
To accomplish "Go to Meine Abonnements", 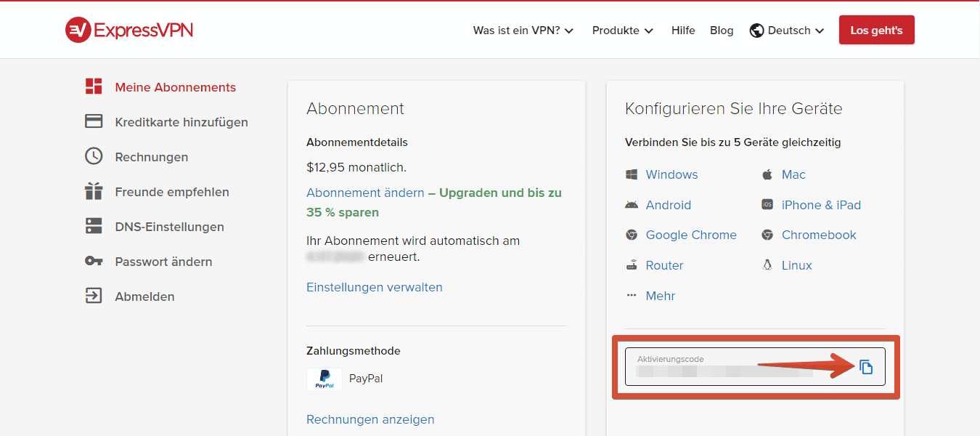I will [176, 87].
